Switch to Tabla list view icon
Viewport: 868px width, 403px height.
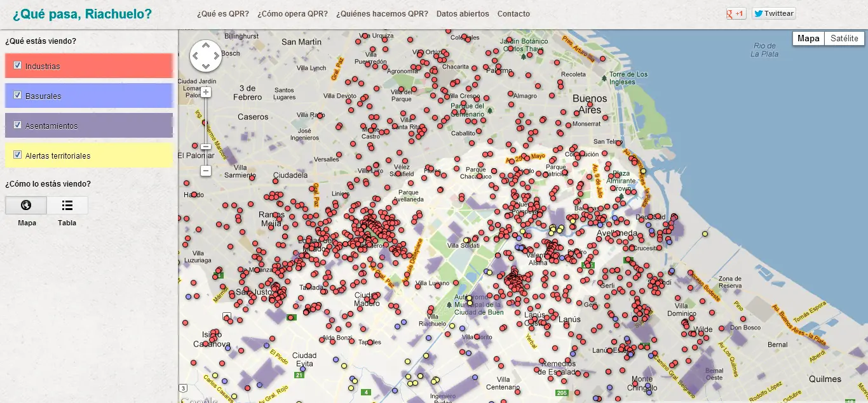coord(67,205)
